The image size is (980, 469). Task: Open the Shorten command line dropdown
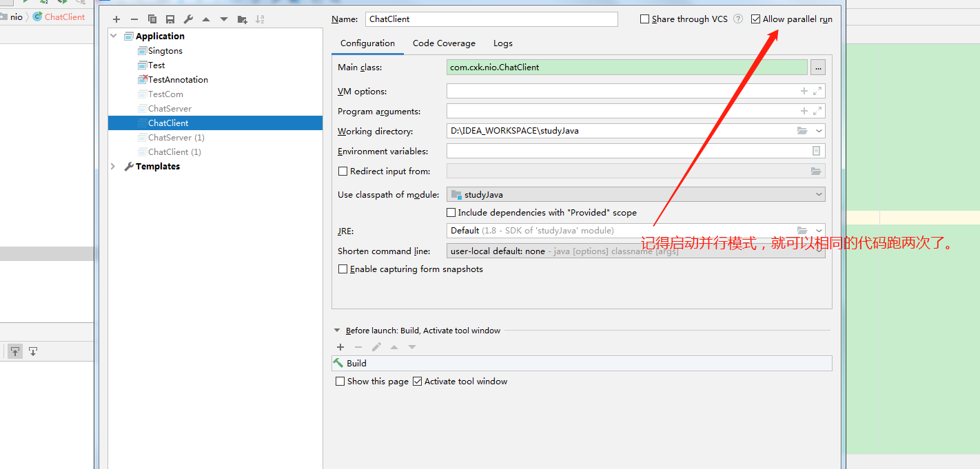[x=635, y=251]
